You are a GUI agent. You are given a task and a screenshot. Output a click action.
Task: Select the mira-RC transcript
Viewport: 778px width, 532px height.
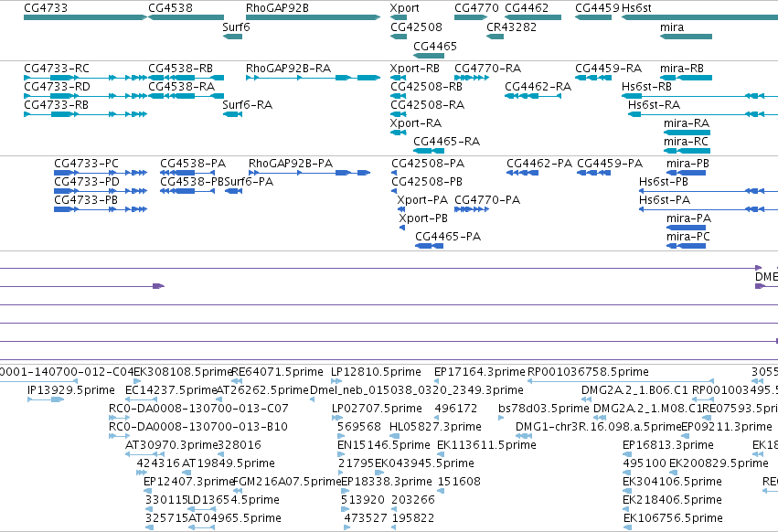pyautogui.click(x=687, y=151)
